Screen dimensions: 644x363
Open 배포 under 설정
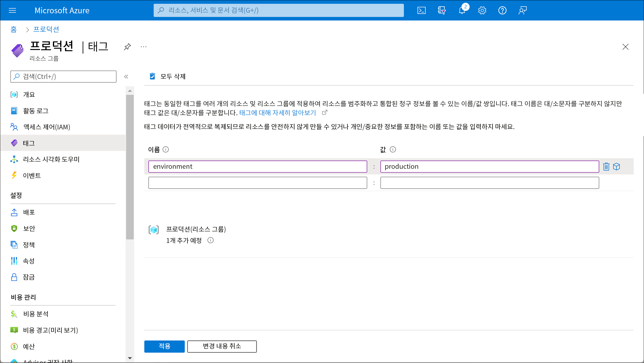click(63, 212)
